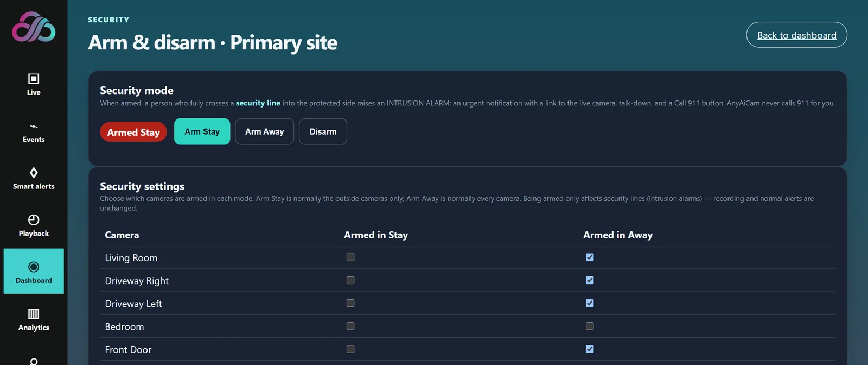Click the SECURITY breadcrumb label
Screen dimensions: 868x365
(x=108, y=20)
